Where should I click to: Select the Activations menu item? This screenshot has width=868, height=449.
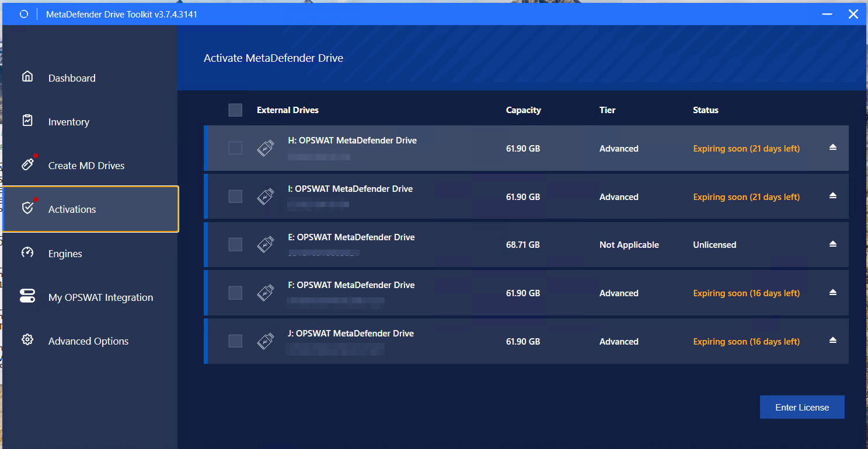[x=90, y=209]
